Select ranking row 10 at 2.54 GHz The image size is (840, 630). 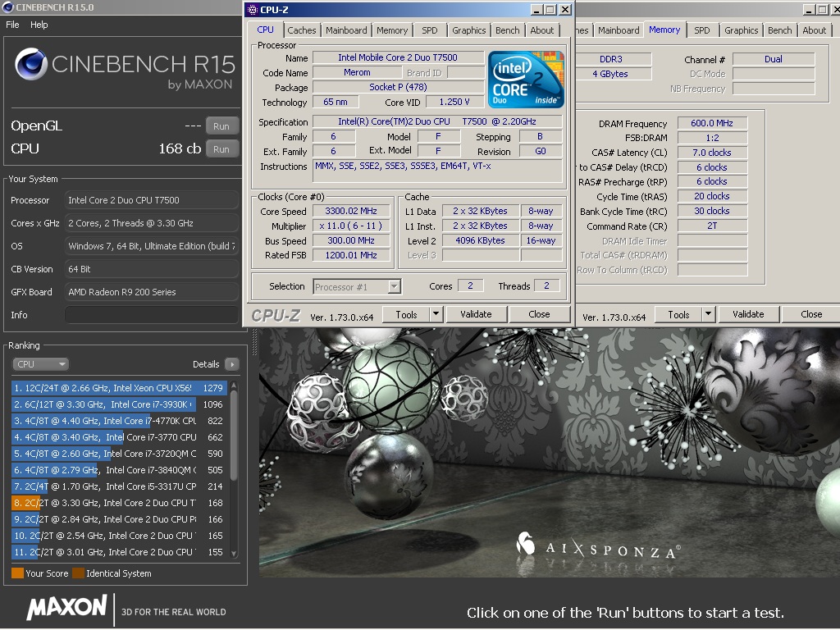coord(119,536)
